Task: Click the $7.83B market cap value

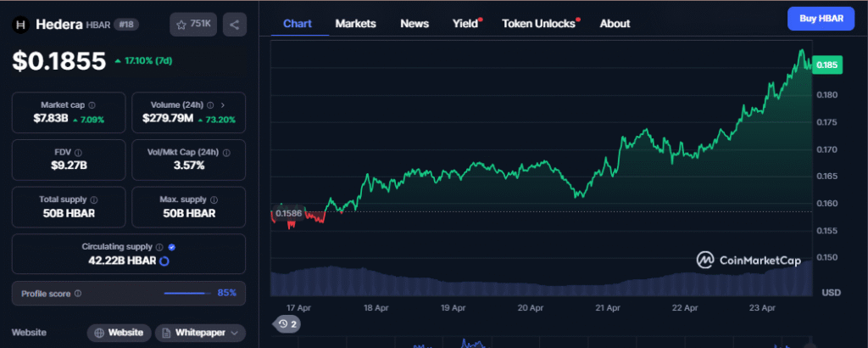Action: (x=50, y=119)
